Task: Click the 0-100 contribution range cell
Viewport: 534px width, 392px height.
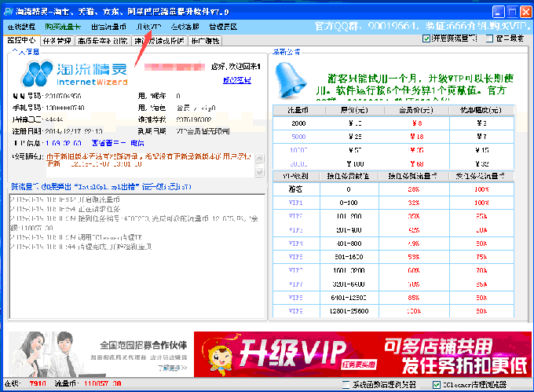Action: pyautogui.click(x=349, y=203)
